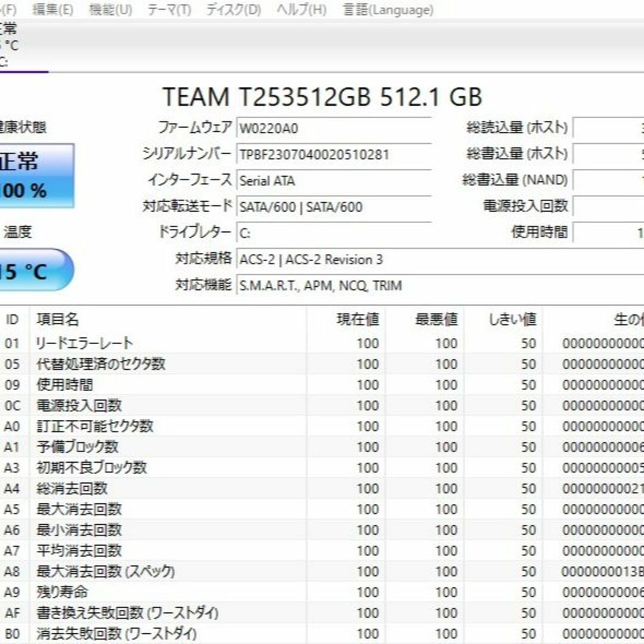Open the 機能(U) menu
Screen dimensions: 644x644
pos(110,10)
